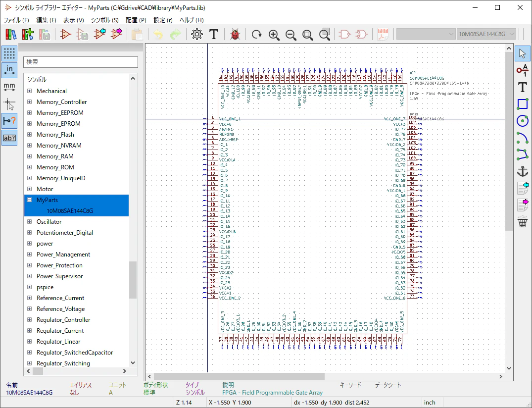
Task: Toggle grid display in left toolbar
Action: [9, 53]
